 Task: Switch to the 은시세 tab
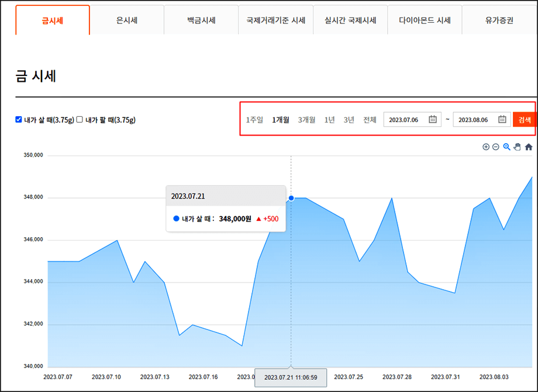[127, 19]
